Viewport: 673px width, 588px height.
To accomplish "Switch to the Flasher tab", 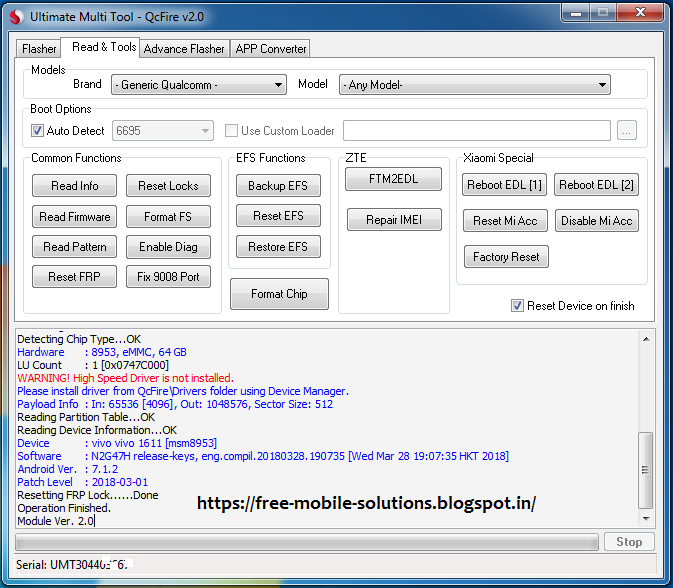I will click(39, 48).
